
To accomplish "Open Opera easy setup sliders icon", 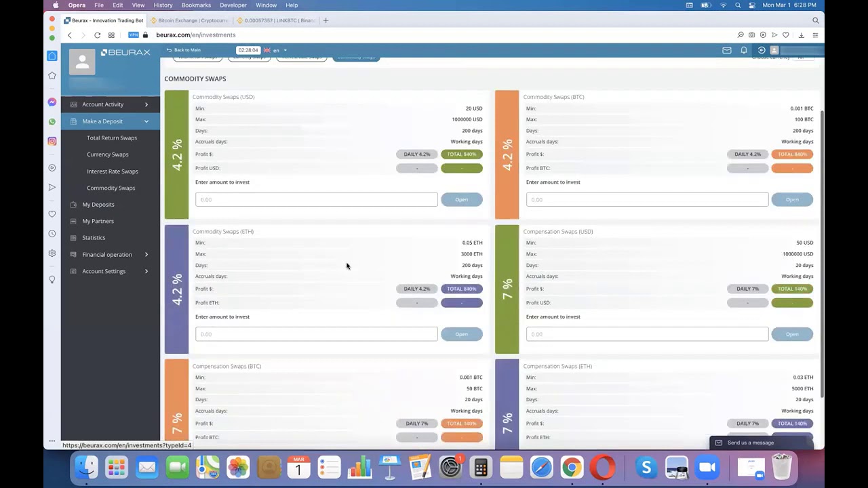I will (x=816, y=35).
